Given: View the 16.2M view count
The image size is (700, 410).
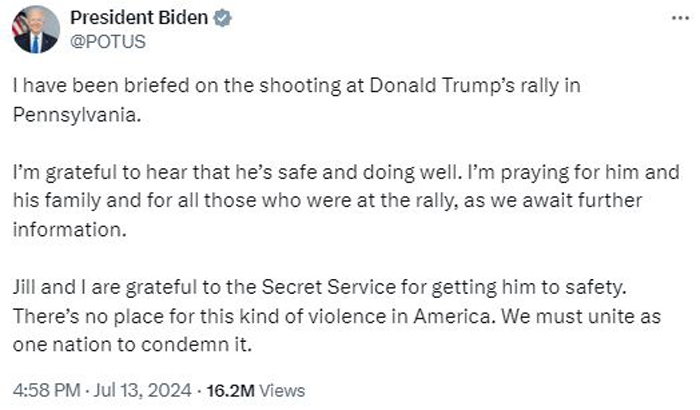Looking at the screenshot, I should [230, 390].
